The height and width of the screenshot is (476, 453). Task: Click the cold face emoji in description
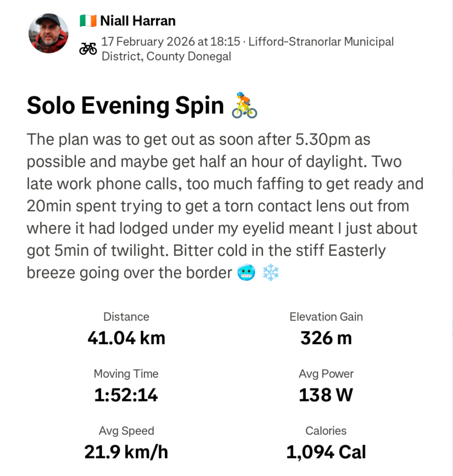pyautogui.click(x=247, y=274)
